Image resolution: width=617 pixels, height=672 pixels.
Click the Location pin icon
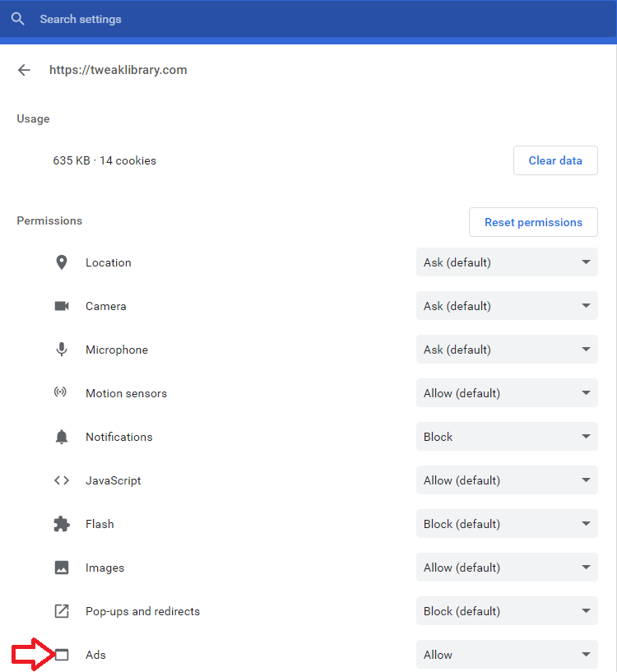(62, 262)
